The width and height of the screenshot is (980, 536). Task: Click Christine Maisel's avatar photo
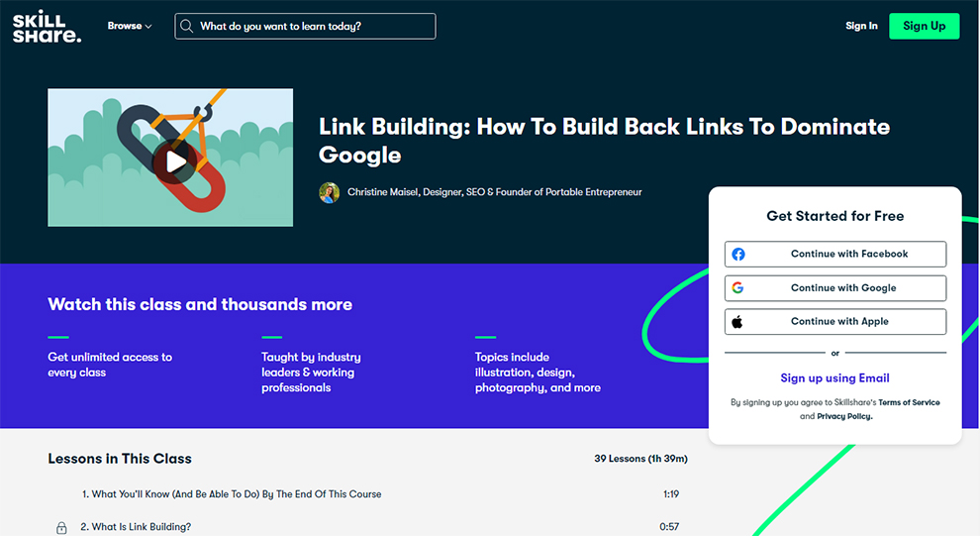(x=330, y=192)
